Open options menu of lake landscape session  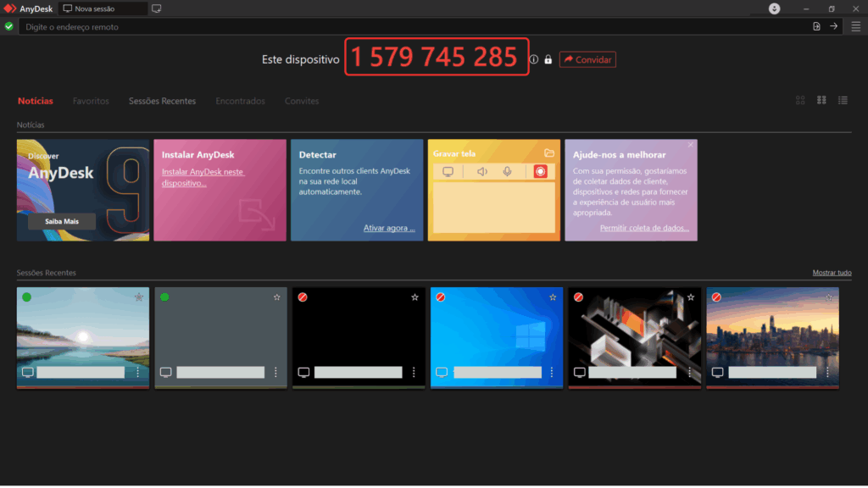point(137,372)
